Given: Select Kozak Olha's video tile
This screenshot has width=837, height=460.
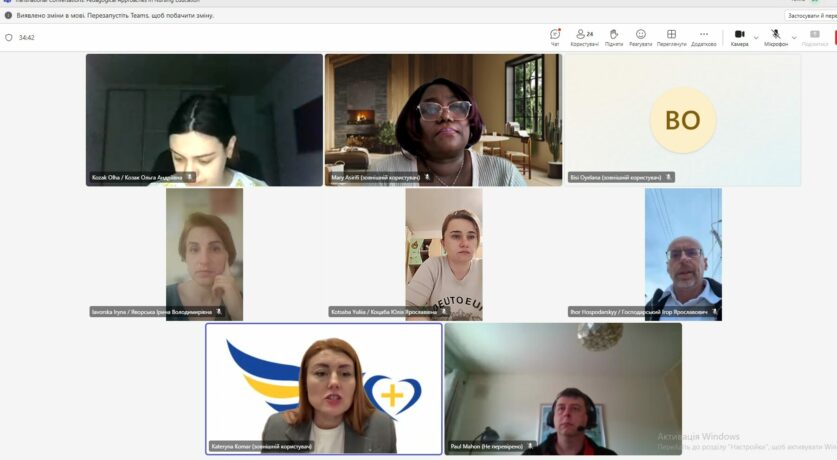Looking at the screenshot, I should 204,119.
